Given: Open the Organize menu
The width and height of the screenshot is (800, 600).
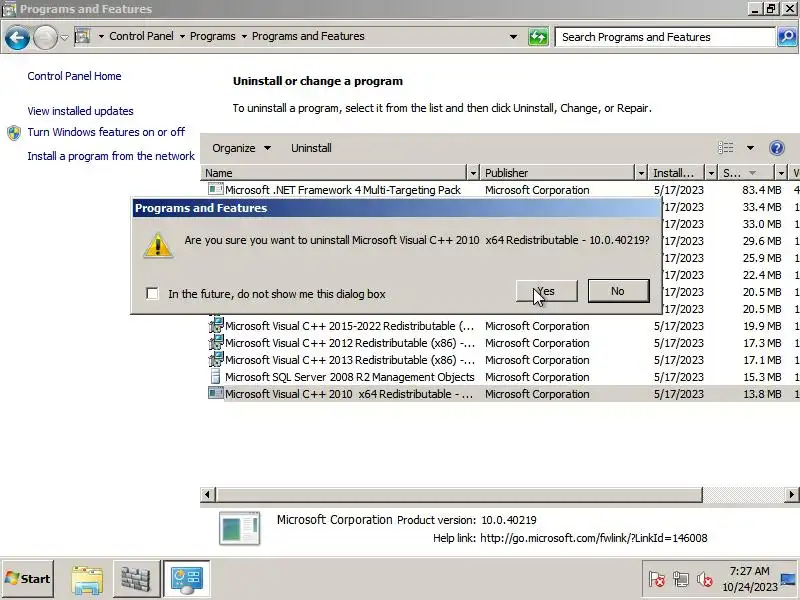Looking at the screenshot, I should click(241, 148).
